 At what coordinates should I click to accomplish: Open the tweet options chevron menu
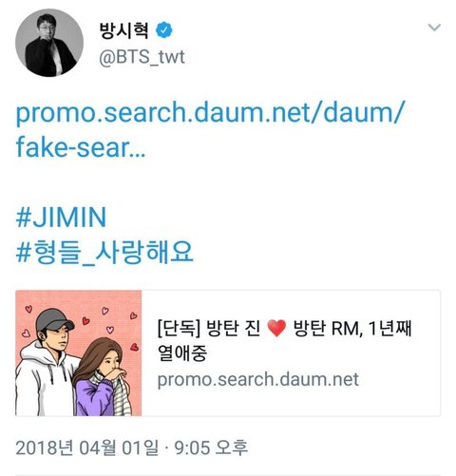point(434,28)
